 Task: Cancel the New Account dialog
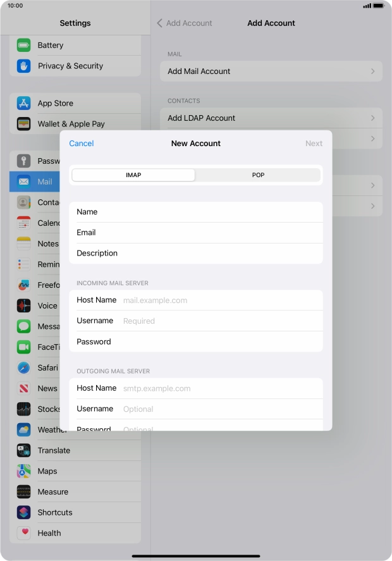tap(82, 144)
